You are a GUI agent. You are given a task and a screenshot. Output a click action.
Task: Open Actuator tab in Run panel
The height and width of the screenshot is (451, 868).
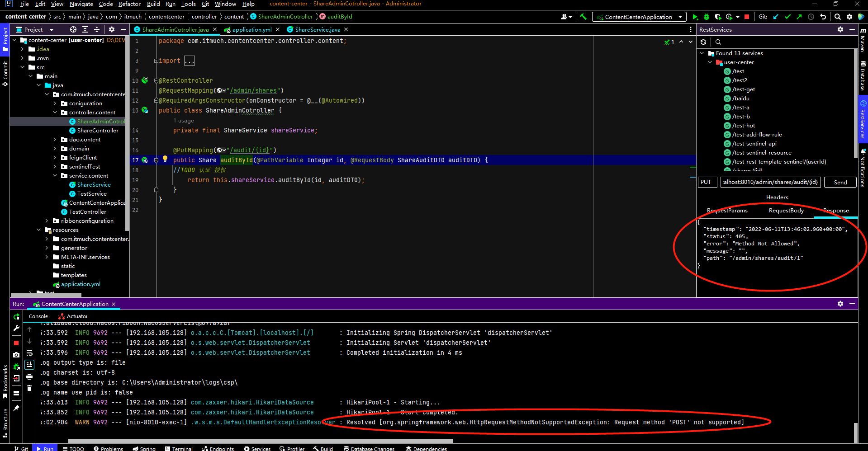pos(73,316)
